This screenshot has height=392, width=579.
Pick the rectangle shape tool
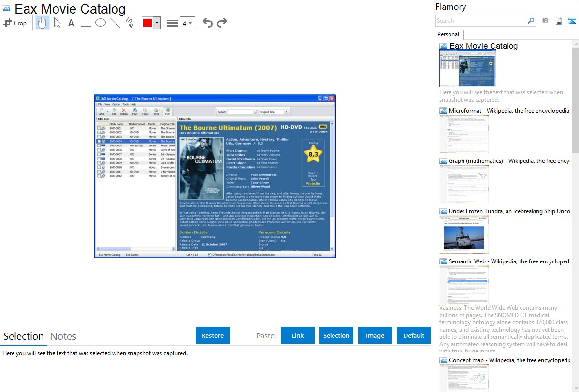[x=86, y=23]
